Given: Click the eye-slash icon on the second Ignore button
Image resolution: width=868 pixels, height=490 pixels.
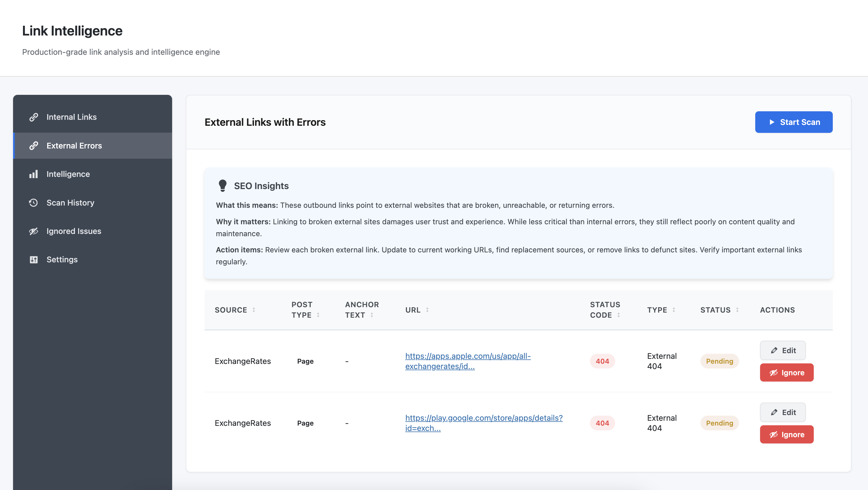Looking at the screenshot, I should pyautogui.click(x=773, y=434).
